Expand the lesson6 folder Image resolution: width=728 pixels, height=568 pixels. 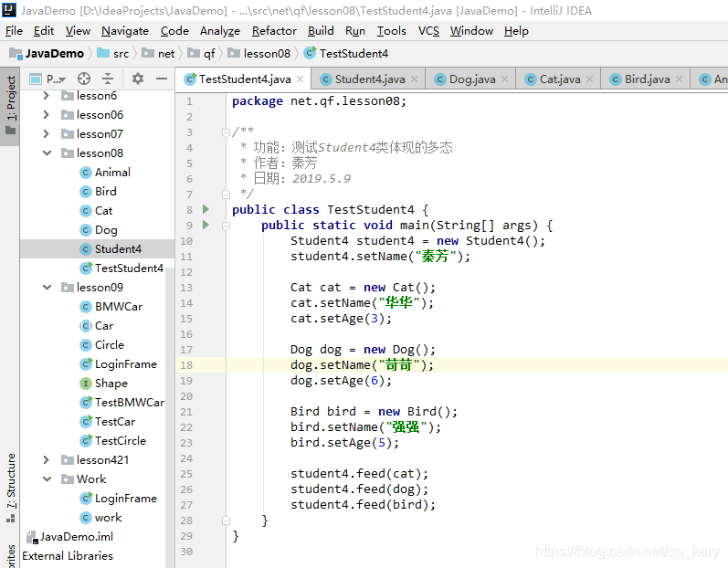pos(46,96)
